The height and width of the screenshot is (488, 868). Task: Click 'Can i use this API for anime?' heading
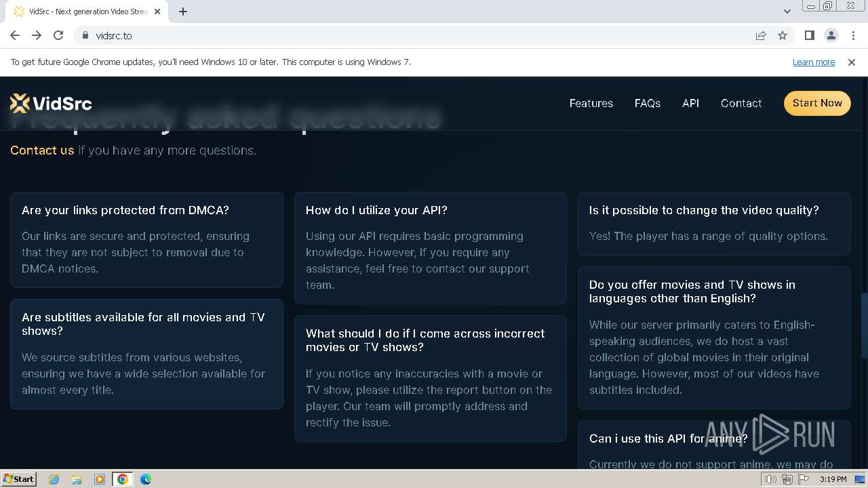(x=669, y=439)
